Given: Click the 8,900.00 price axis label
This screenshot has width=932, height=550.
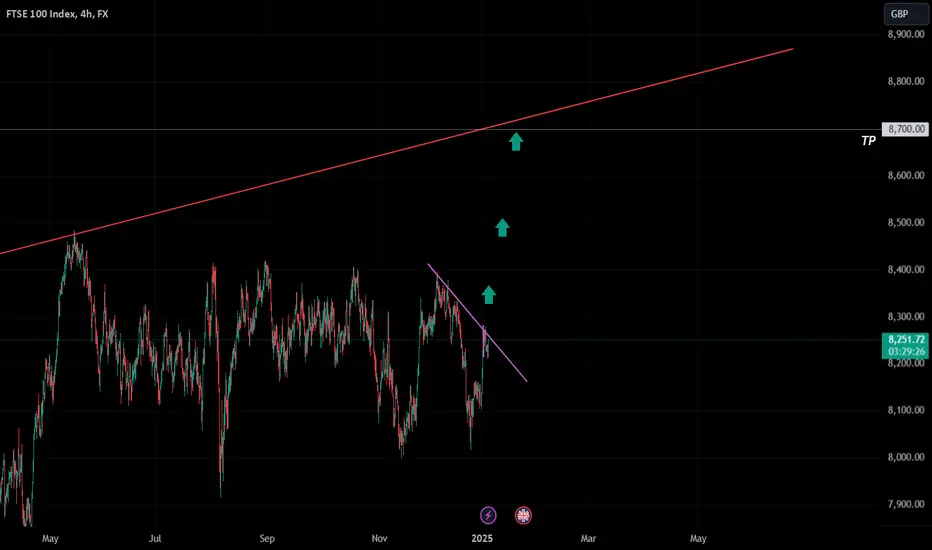Looking at the screenshot, I should click(906, 34).
